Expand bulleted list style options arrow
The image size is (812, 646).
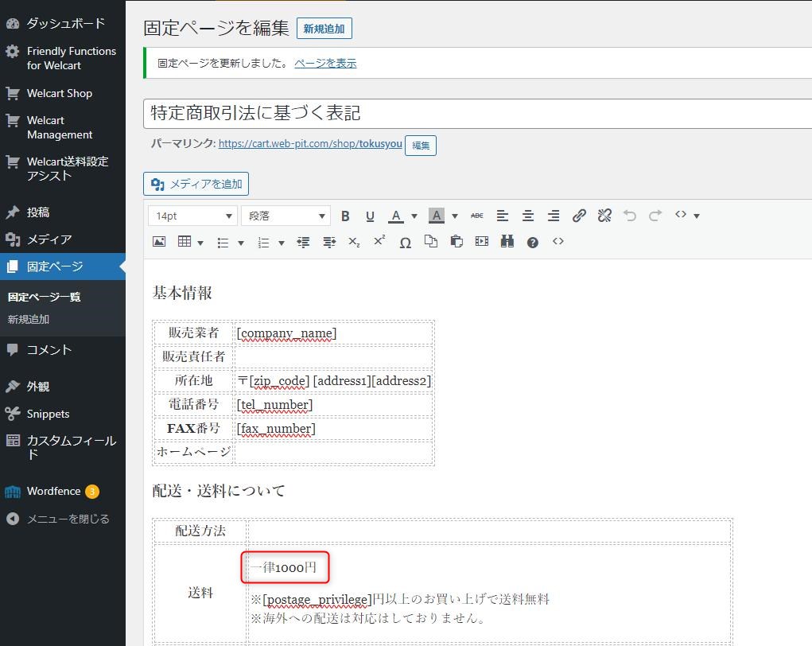240,243
